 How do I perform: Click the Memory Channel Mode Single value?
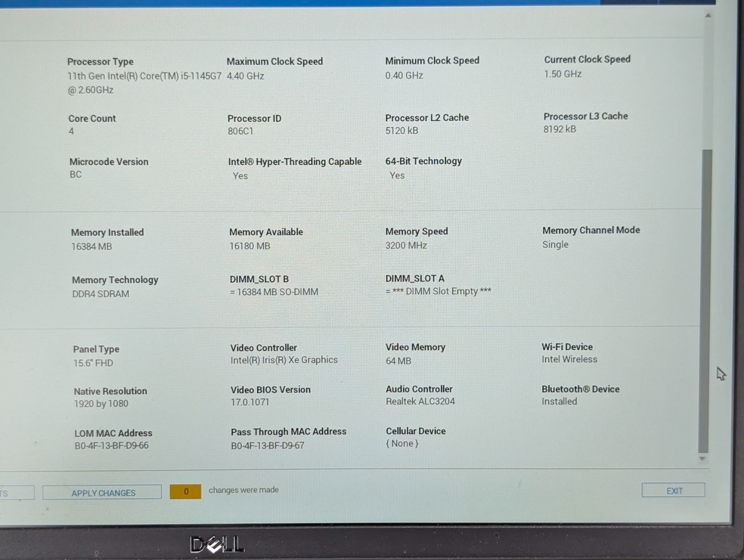pyautogui.click(x=555, y=245)
